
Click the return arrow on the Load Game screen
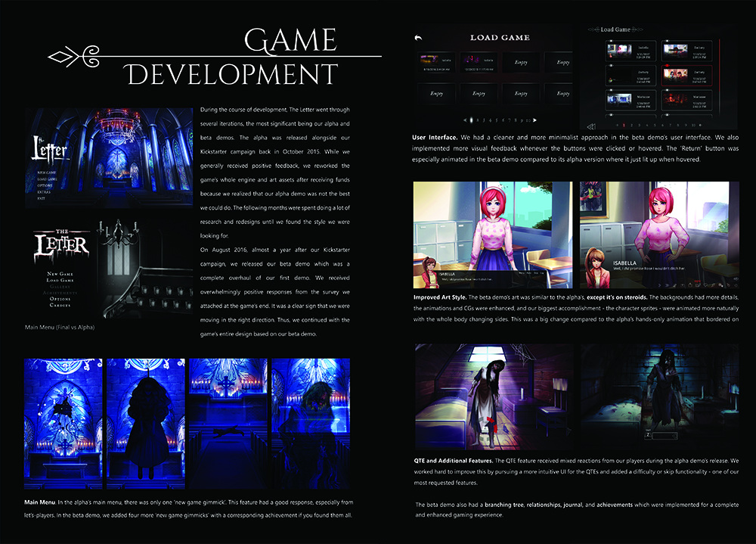pos(418,38)
